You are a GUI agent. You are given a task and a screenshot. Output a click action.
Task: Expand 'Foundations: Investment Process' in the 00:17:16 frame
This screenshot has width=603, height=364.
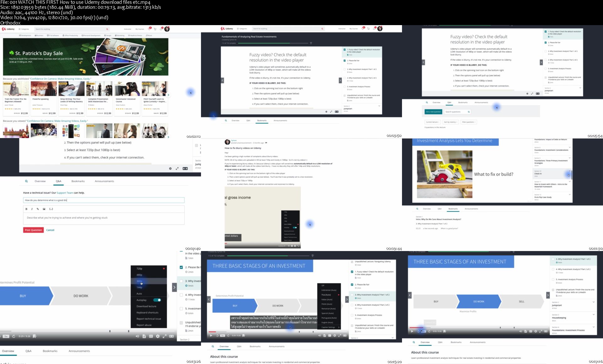tap(594, 327)
